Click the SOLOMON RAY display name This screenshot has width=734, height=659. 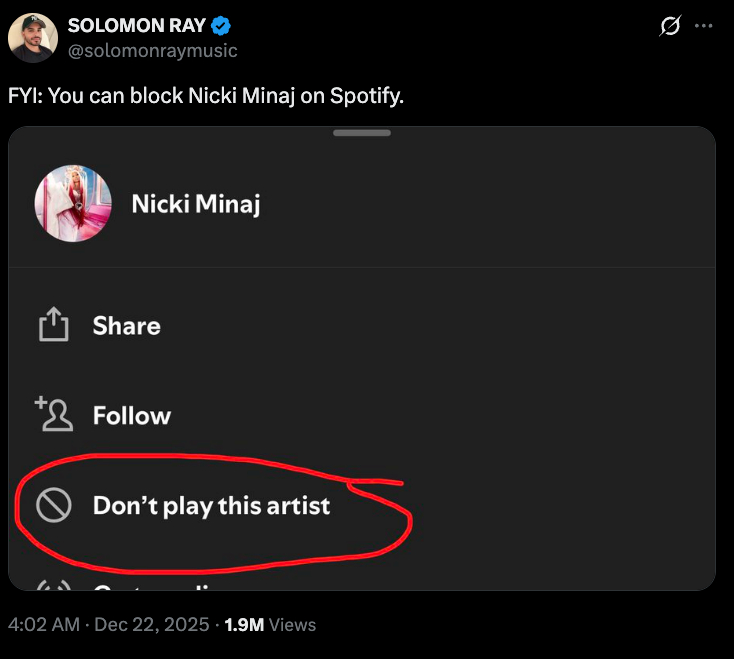(136, 26)
